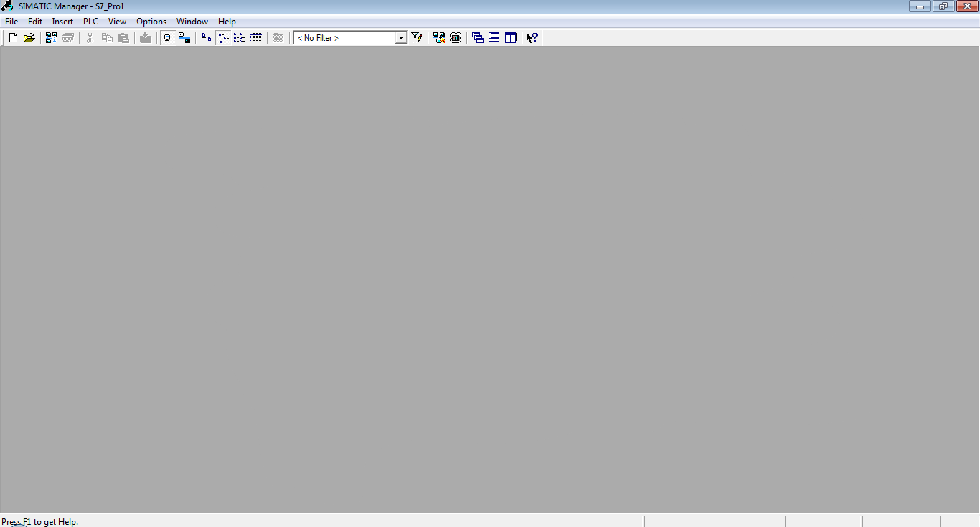Open the PLC menu
980x527 pixels.
click(90, 22)
